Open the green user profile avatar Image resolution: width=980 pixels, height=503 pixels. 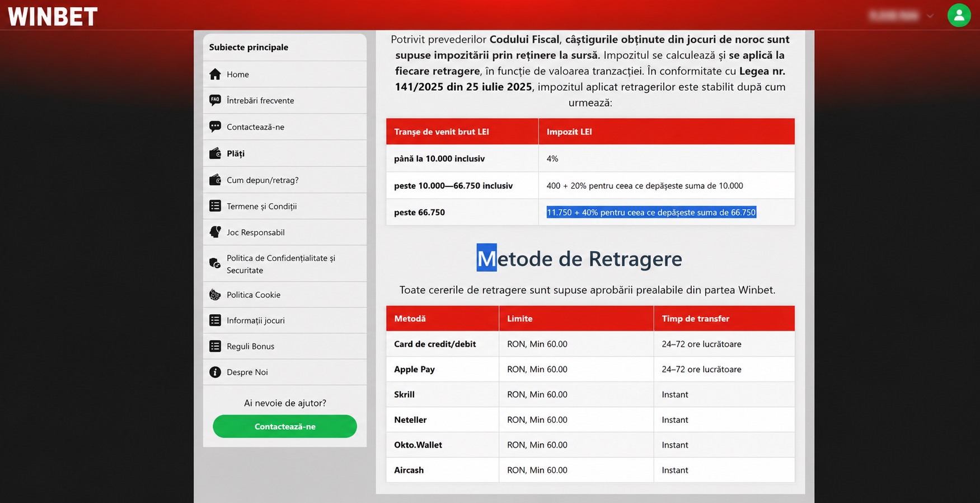[x=959, y=15]
